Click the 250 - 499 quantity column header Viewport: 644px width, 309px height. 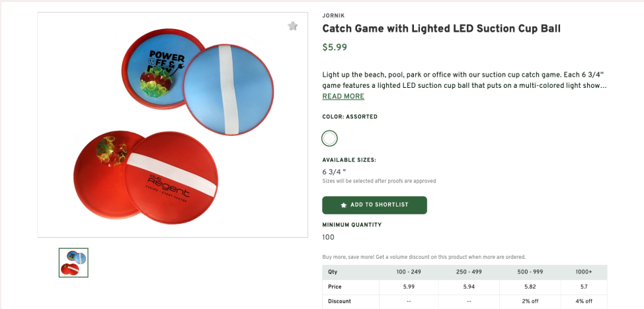pos(469,272)
